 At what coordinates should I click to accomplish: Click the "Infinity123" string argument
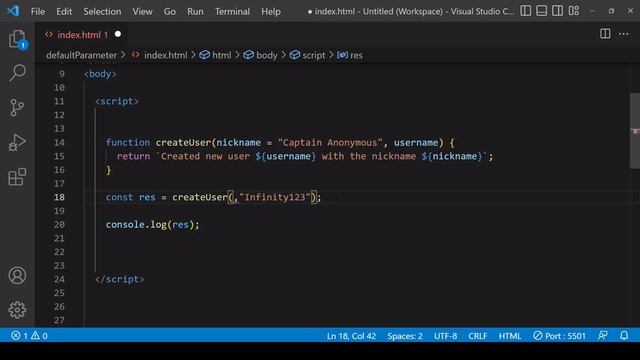tap(275, 197)
